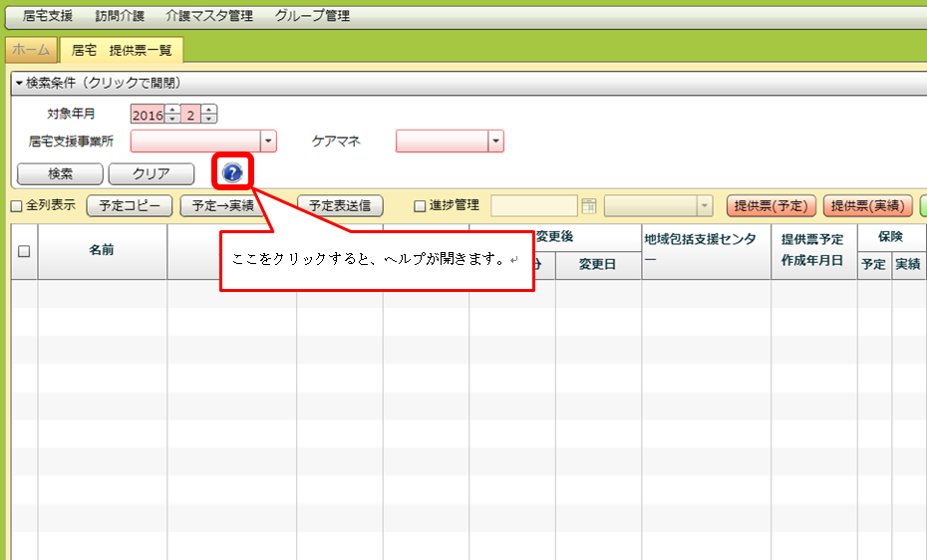The image size is (927, 560).
Task: Collapse the 検索条件 search panel
Action: (98, 83)
